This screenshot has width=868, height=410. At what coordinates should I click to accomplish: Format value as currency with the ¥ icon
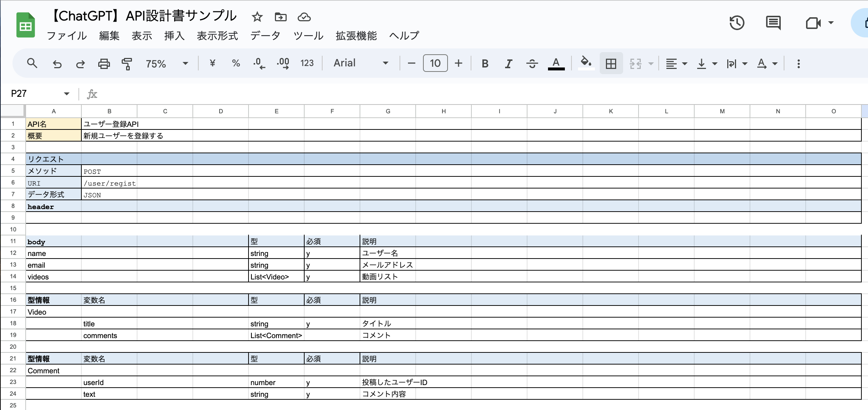[x=212, y=63]
